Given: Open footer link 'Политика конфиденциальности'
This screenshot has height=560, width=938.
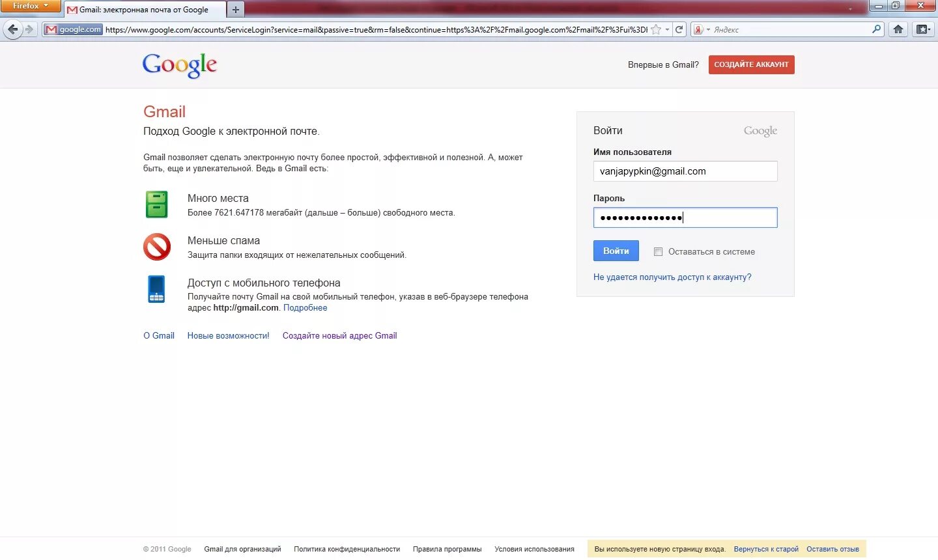Looking at the screenshot, I should click(x=347, y=549).
